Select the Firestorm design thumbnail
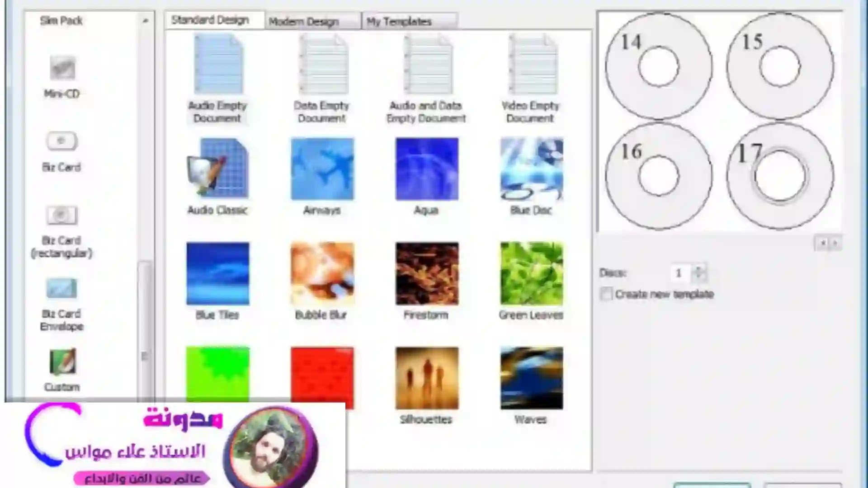This screenshot has width=868, height=488. (427, 274)
